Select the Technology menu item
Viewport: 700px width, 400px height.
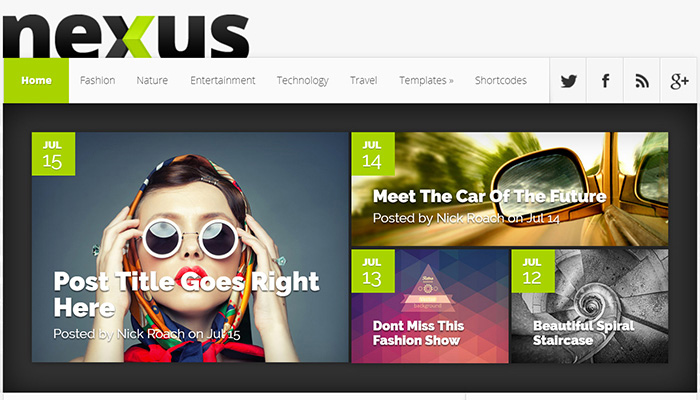[303, 80]
